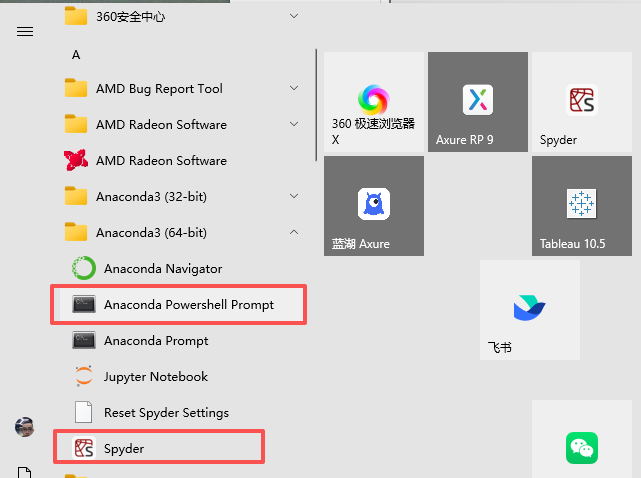The width and height of the screenshot is (641, 478).
Task: Open the Axure RP 9 tile
Action: pyautogui.click(x=478, y=102)
